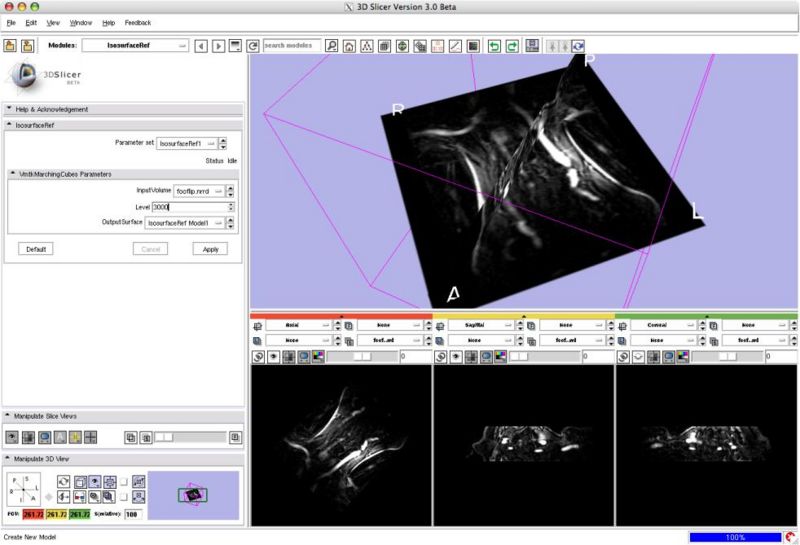Open the Feedback menu
This screenshot has width=800, height=545.
coord(138,23)
